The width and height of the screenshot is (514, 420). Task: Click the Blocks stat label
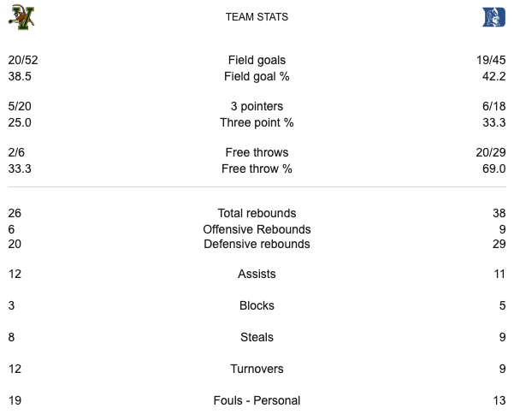pyautogui.click(x=257, y=305)
